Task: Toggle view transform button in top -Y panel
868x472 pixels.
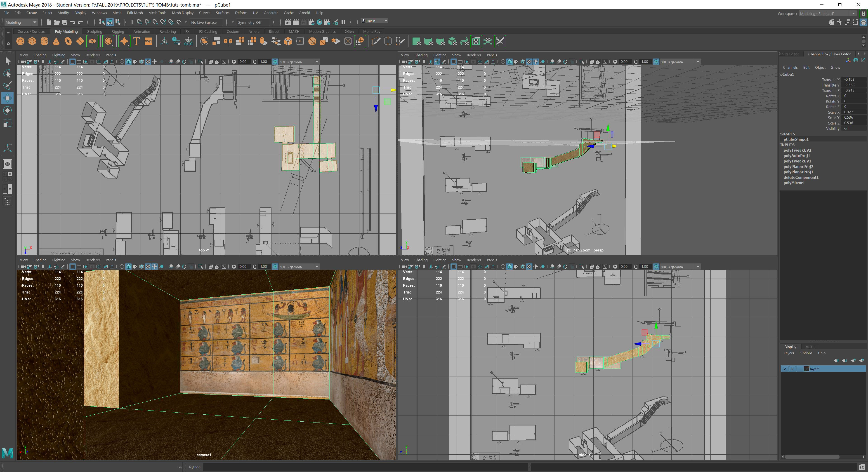Action: coord(275,62)
